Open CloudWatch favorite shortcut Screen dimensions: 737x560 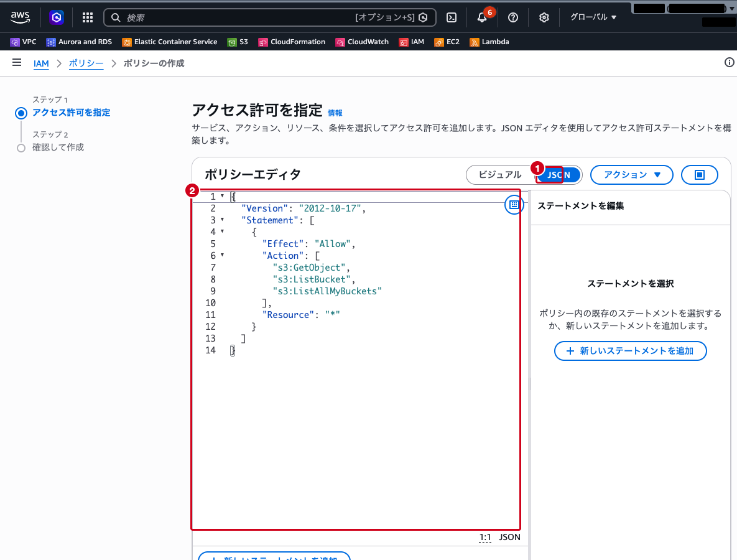pos(362,42)
